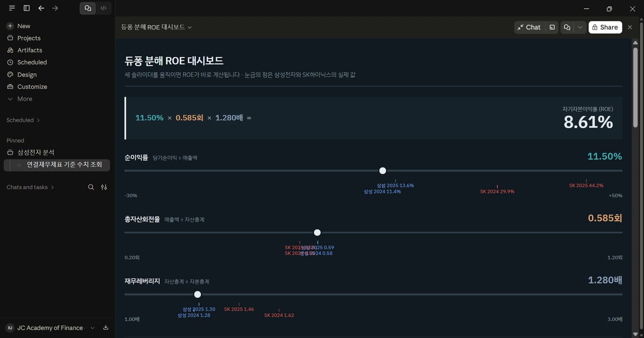The width and height of the screenshot is (644, 338).
Task: Click the 총자산회전율 slider handle
Action: tap(317, 233)
